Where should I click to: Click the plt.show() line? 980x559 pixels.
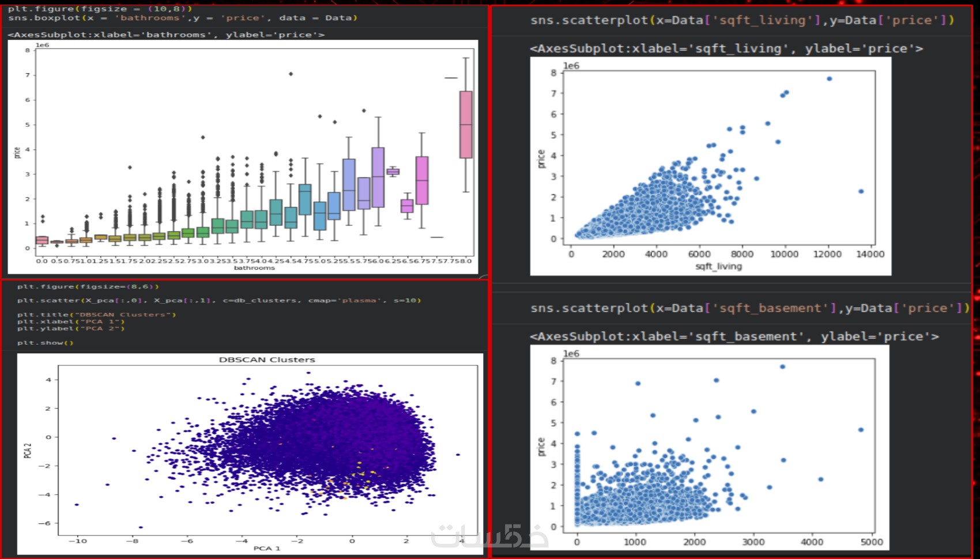(46, 343)
